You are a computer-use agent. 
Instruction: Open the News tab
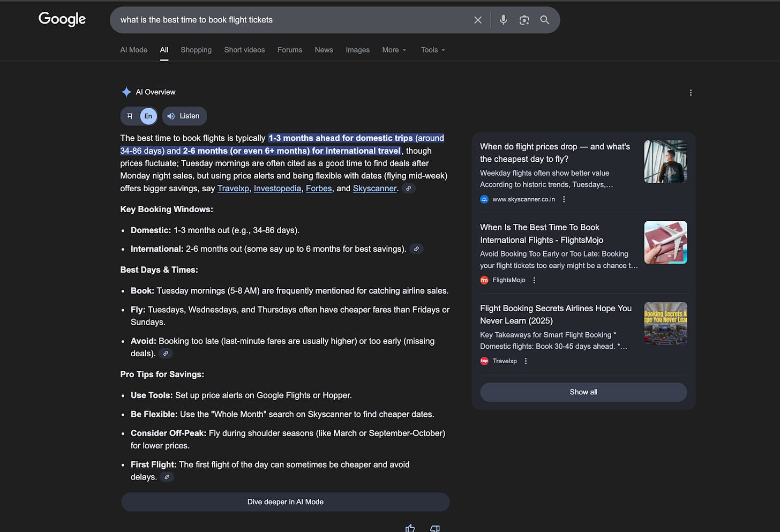pyautogui.click(x=324, y=50)
